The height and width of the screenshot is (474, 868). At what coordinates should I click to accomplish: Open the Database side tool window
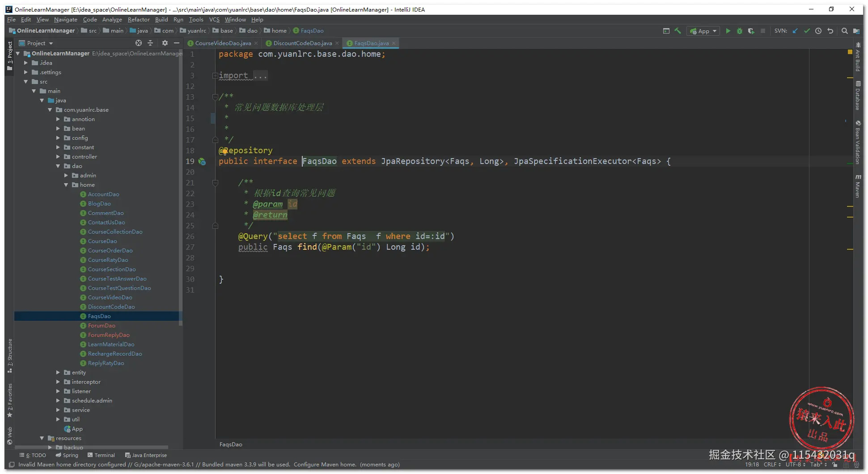click(x=858, y=96)
